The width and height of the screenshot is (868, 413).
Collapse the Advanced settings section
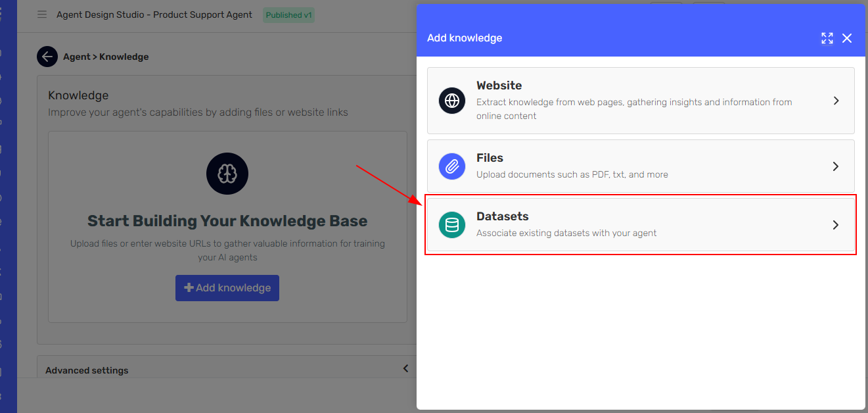point(405,368)
